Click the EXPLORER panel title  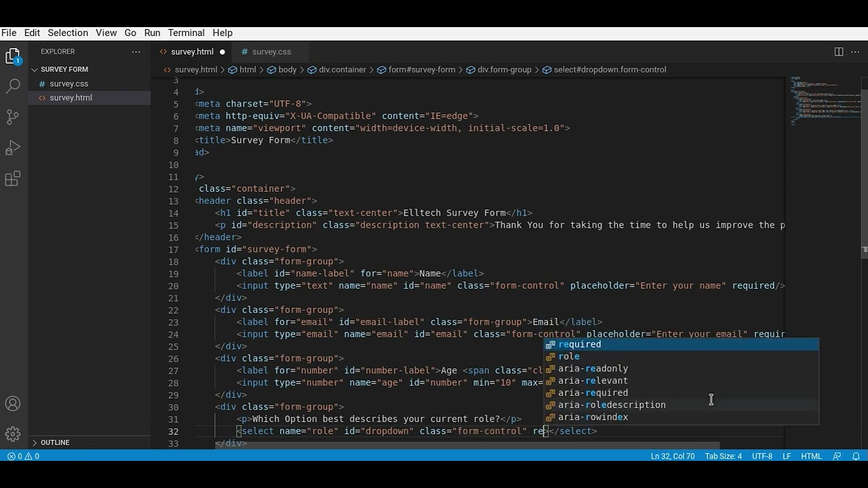click(58, 52)
